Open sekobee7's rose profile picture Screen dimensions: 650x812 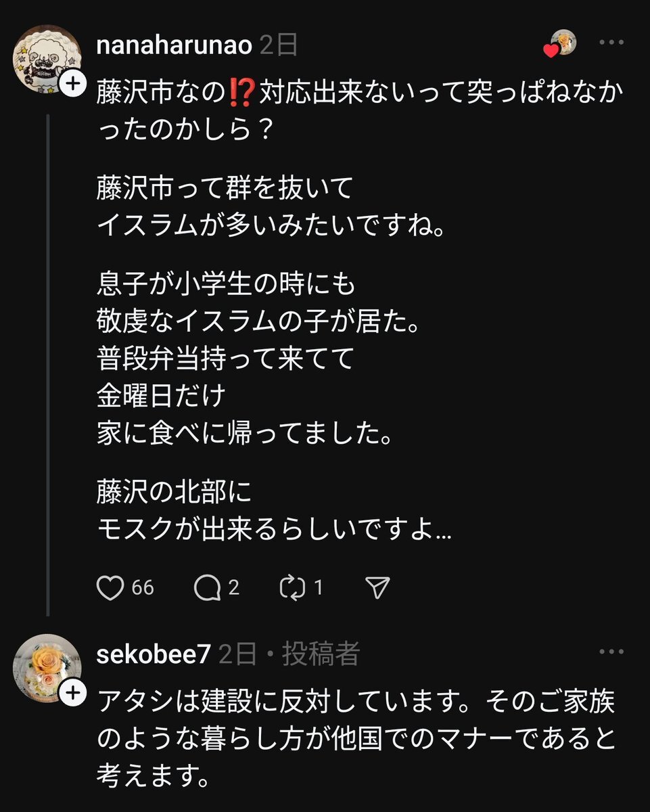click(45, 666)
